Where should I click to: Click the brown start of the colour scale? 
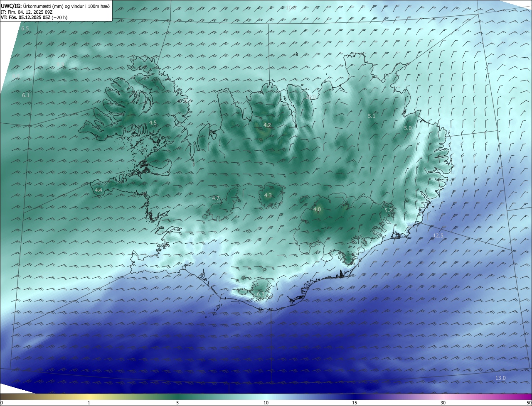click(x=4, y=396)
